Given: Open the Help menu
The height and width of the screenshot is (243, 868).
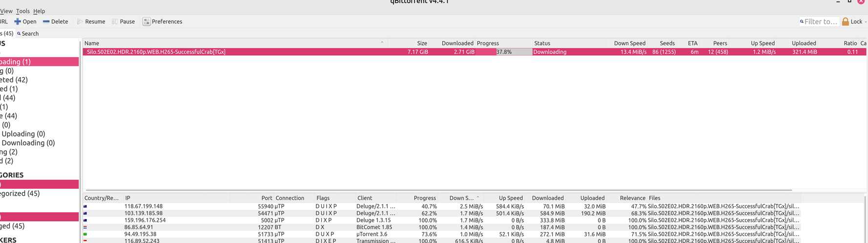Looking at the screenshot, I should point(39,11).
